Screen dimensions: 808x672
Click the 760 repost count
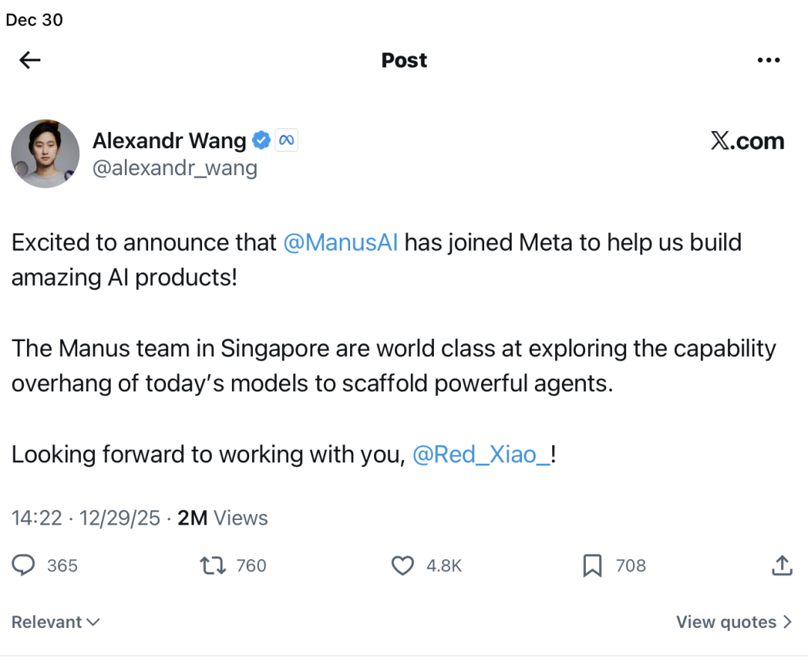[x=251, y=566]
